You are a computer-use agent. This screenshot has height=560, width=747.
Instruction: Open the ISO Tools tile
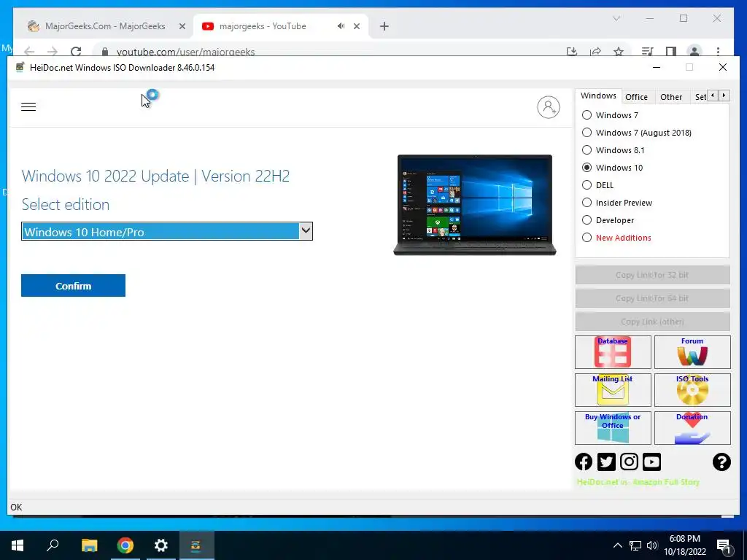692,389
